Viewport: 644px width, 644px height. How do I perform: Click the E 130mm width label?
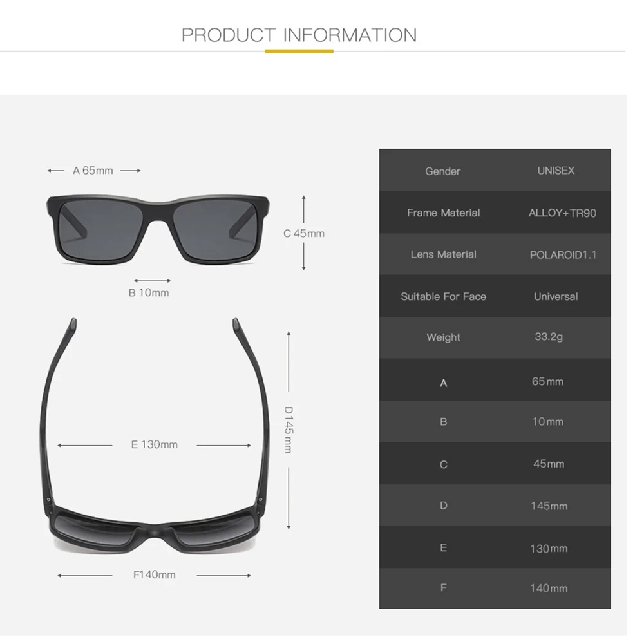point(155,444)
